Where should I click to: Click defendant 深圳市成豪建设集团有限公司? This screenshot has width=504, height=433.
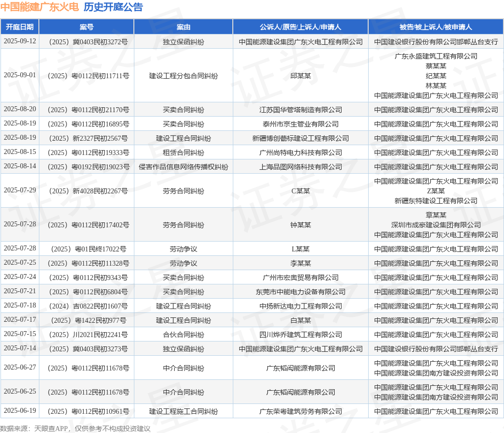tap(436, 225)
